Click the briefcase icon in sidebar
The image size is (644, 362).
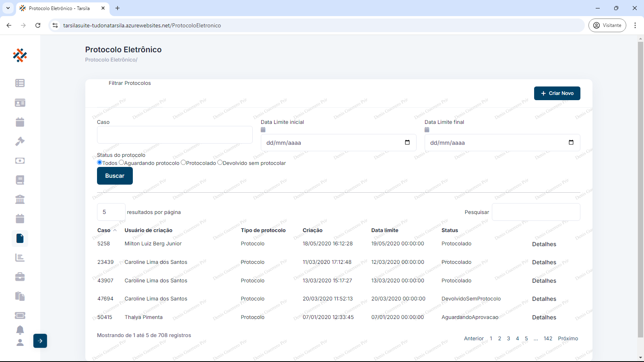[x=20, y=277]
